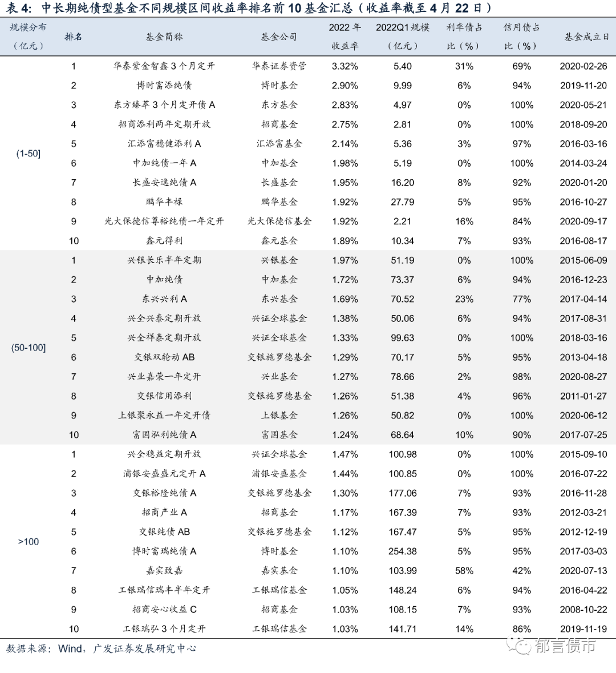Select the '基金成立日' column header
This screenshot has width=616, height=673.
(586, 37)
